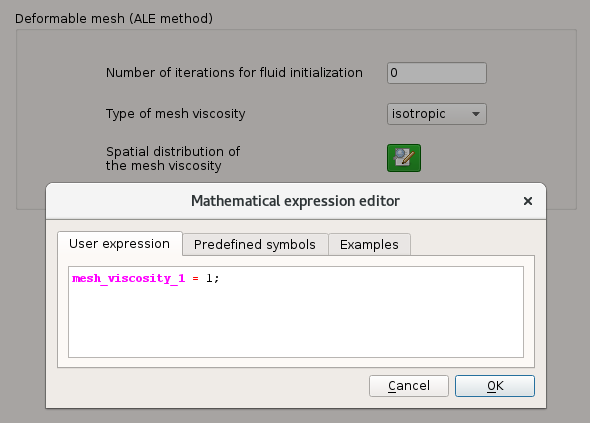Click the Mathematical expression editor title bar
Viewport: 590px width, 423px height.
pyautogui.click(x=295, y=201)
